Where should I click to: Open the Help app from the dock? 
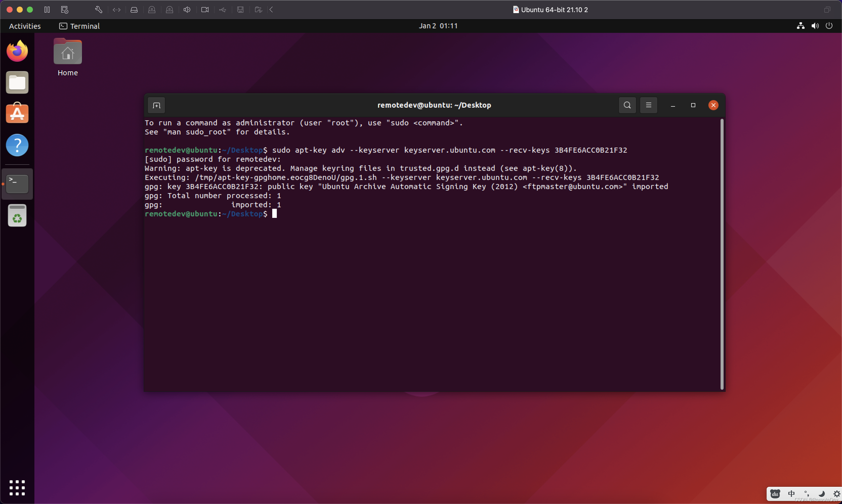[x=17, y=145]
